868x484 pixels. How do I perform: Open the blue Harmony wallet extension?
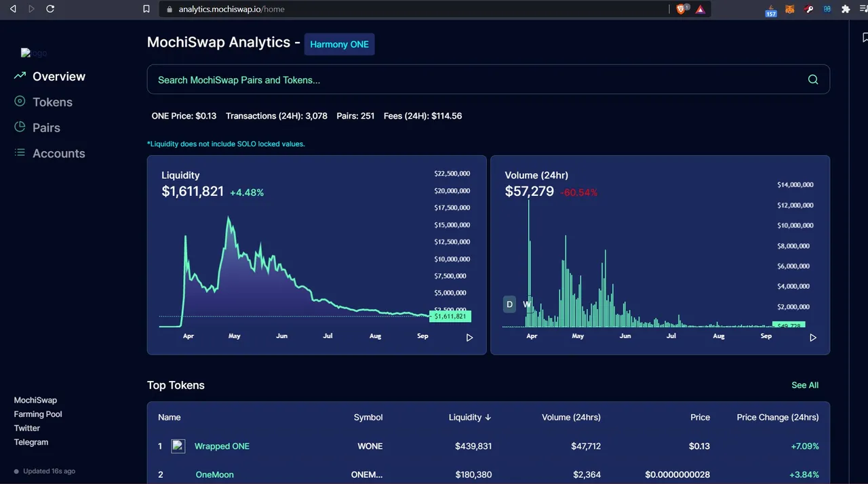click(x=827, y=9)
